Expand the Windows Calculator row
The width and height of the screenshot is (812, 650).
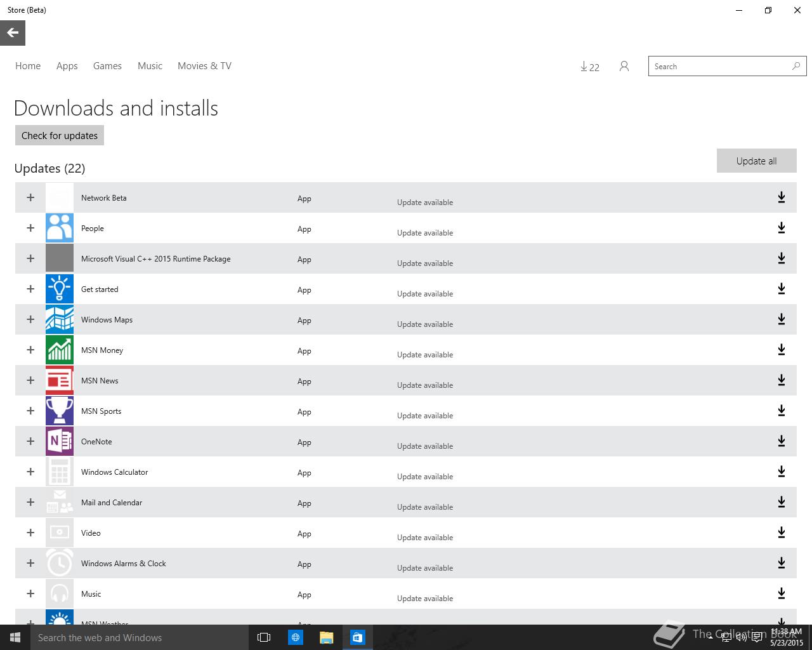pyautogui.click(x=30, y=472)
